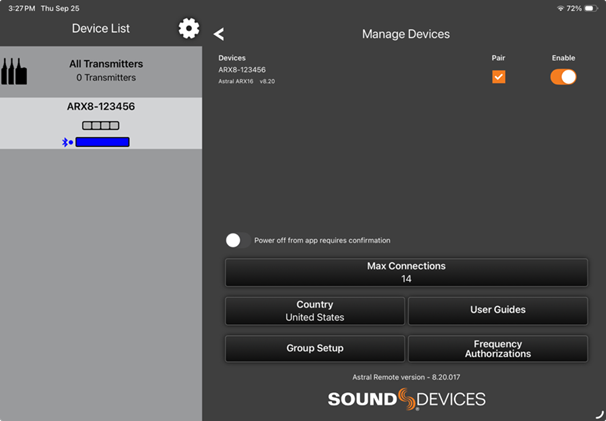The width and height of the screenshot is (606, 421).
Task: Tap the Manage Devices title
Action: point(406,34)
